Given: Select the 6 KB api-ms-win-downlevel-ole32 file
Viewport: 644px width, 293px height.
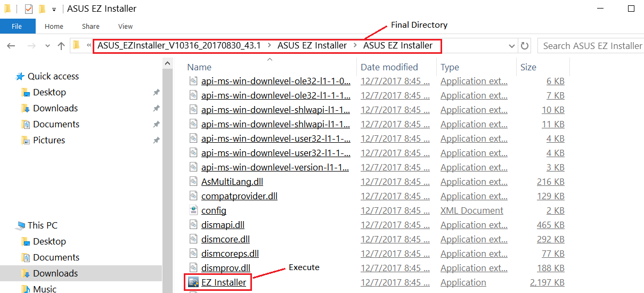Looking at the screenshot, I should click(276, 81).
